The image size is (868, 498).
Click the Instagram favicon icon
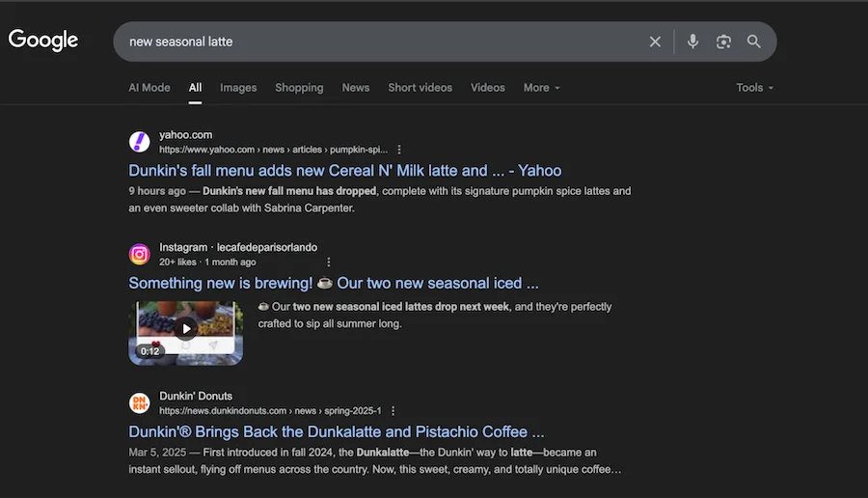(x=140, y=254)
